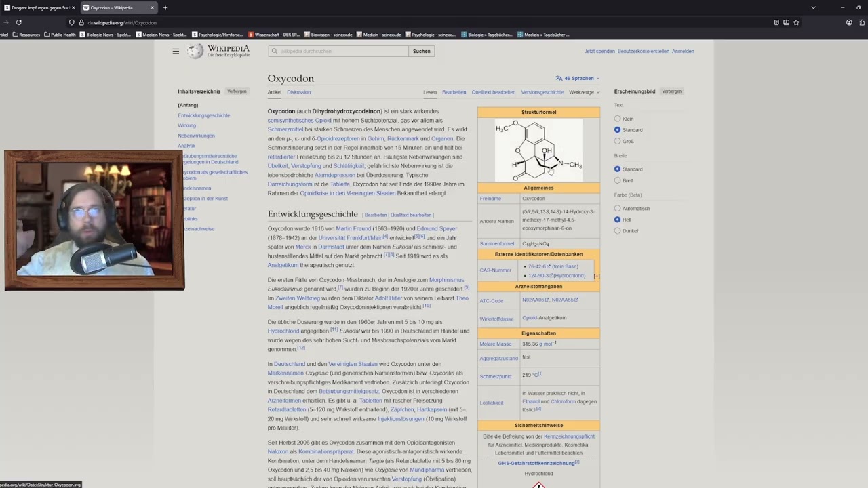Click the Suchen search button
868x488 pixels.
click(421, 51)
